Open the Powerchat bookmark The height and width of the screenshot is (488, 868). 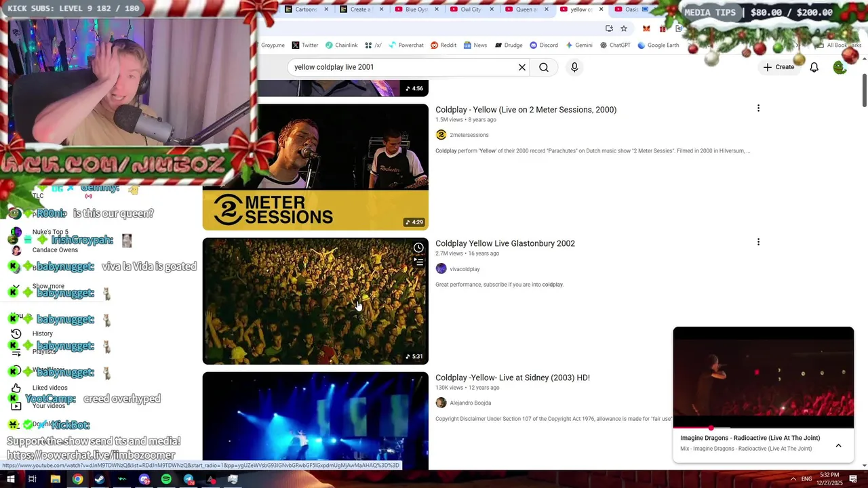point(406,45)
